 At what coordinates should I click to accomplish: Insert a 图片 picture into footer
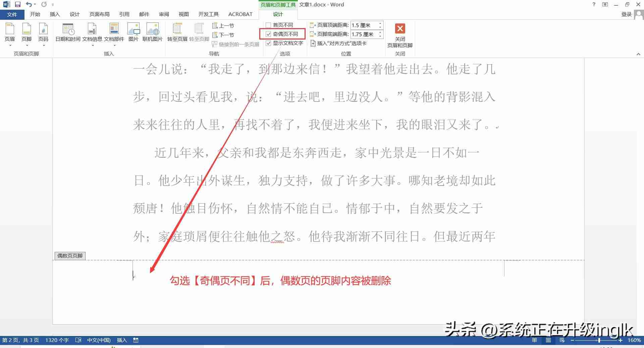pyautogui.click(x=133, y=32)
